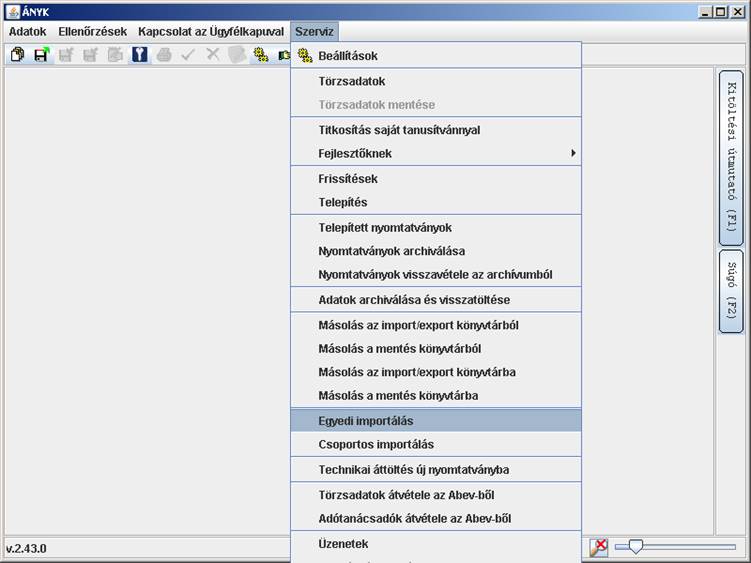Close the open Szerviz menu header
The height and width of the screenshot is (563, 751).
click(314, 32)
